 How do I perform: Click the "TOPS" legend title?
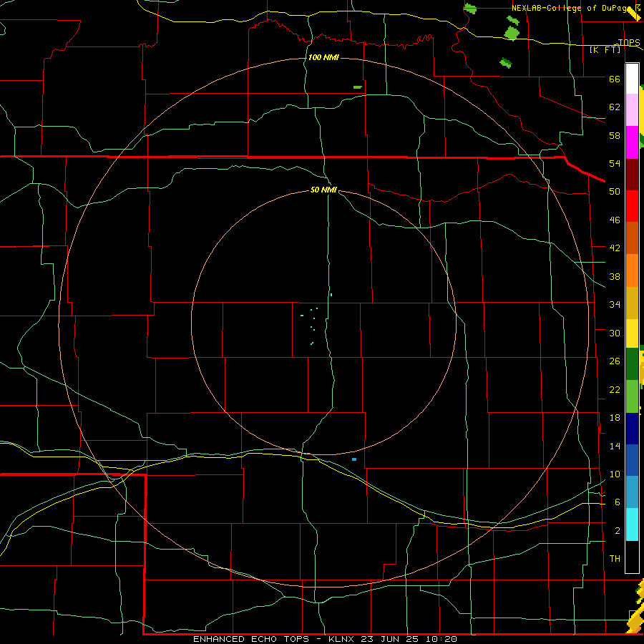pos(629,42)
